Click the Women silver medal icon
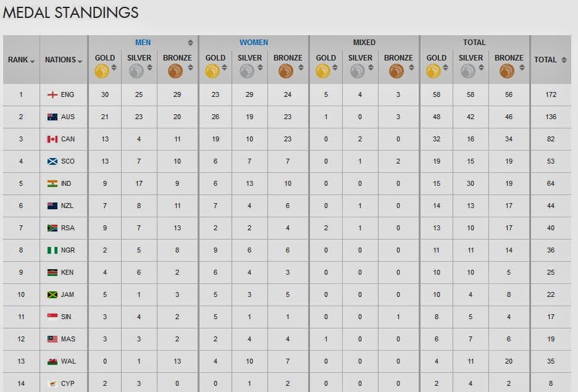This screenshot has width=578, height=392. coord(247,71)
